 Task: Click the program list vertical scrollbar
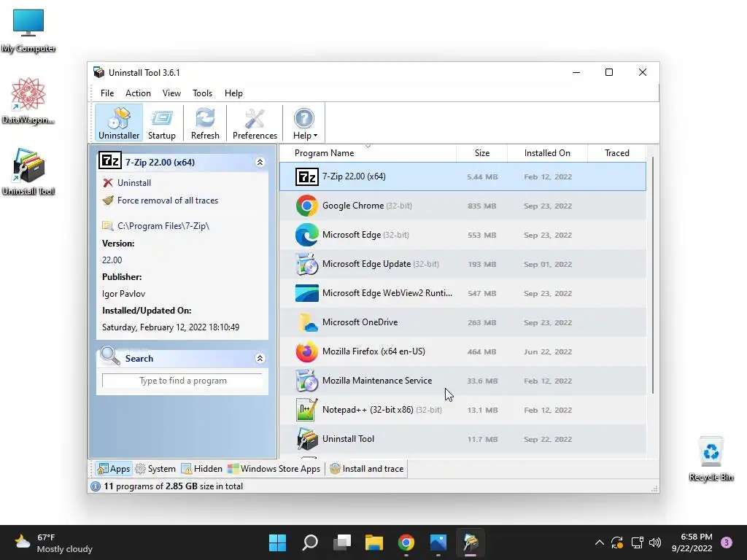point(652,275)
